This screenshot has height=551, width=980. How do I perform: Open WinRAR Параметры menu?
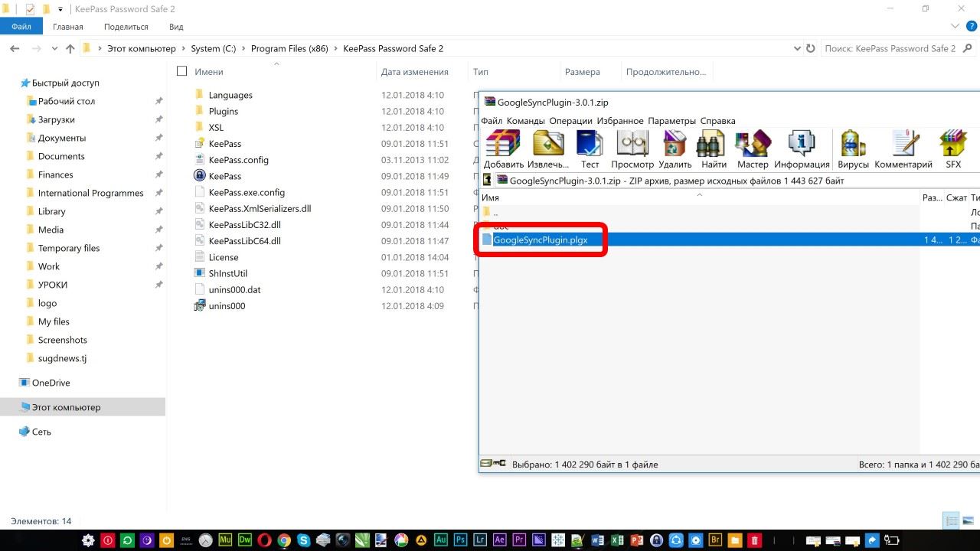point(671,121)
